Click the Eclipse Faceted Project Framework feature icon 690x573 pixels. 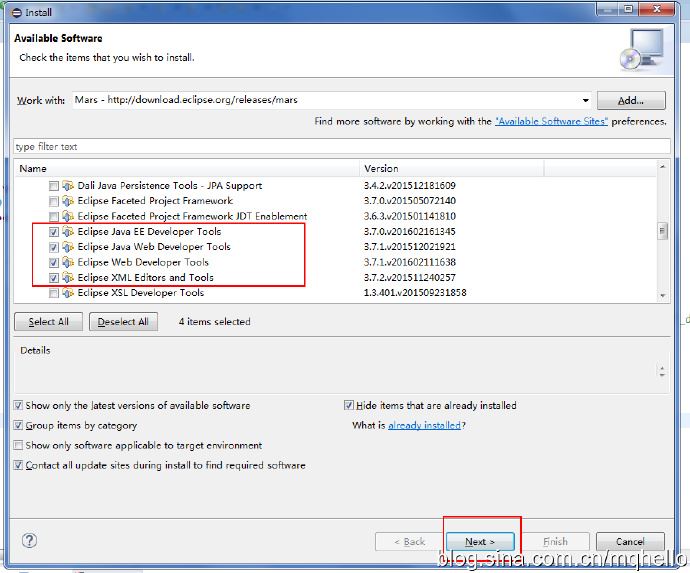coord(68,201)
